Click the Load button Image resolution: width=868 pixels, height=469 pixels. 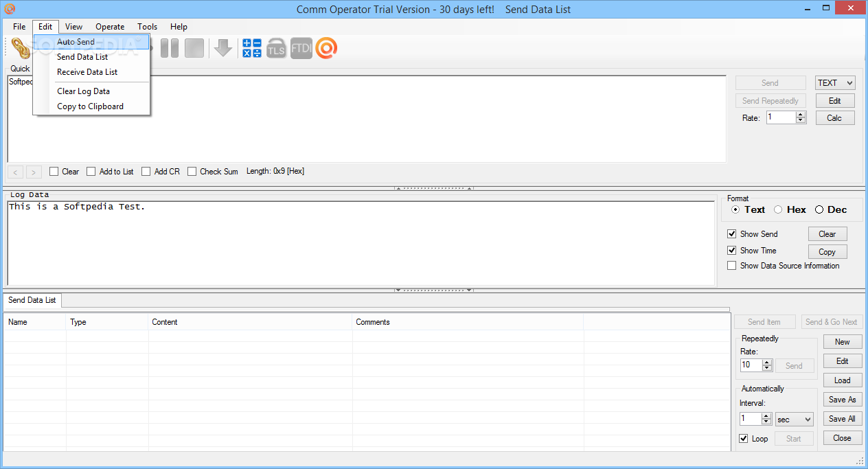coord(843,380)
